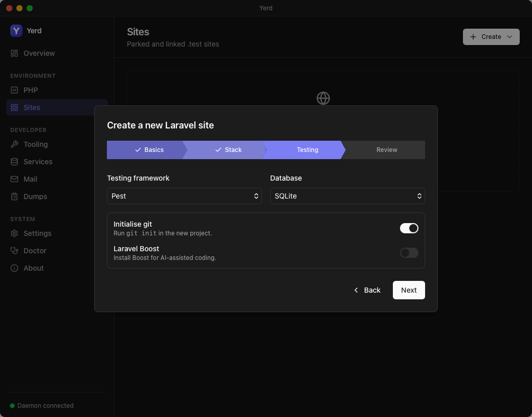This screenshot has height=417, width=532.
Task: Click the 'Create a new Laravel site' heading
Action: tap(160, 125)
